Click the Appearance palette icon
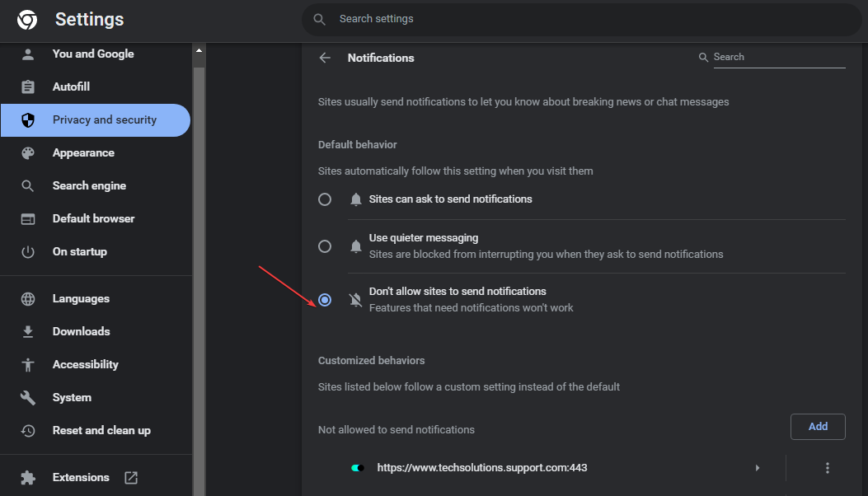 pyautogui.click(x=28, y=153)
